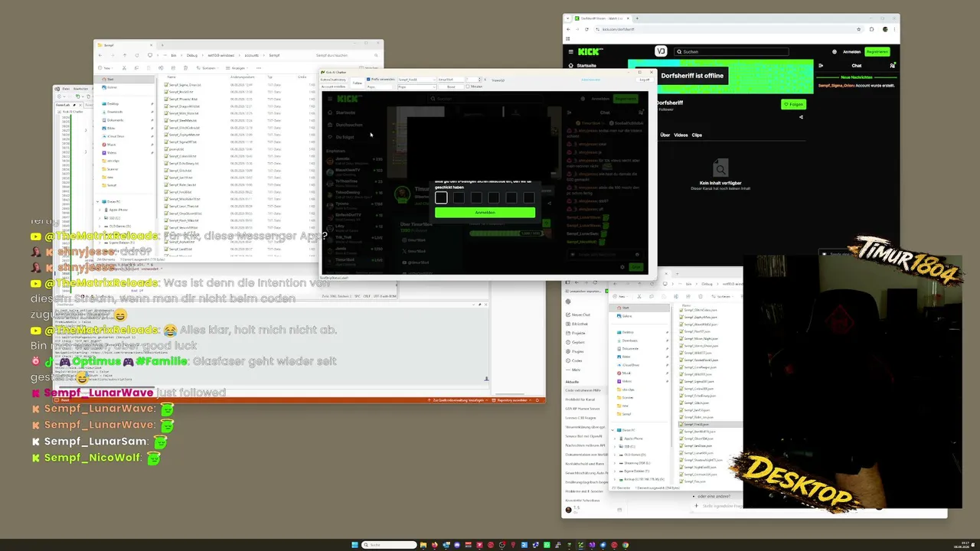Open the chat settings gear in Kick AI Chatter
The image size is (980, 551).
(622, 267)
